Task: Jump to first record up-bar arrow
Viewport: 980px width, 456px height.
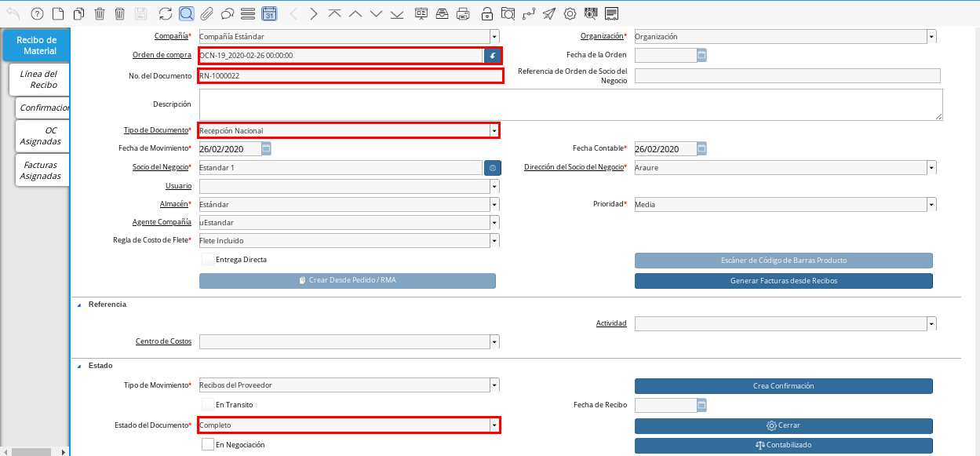Action: coord(335,13)
